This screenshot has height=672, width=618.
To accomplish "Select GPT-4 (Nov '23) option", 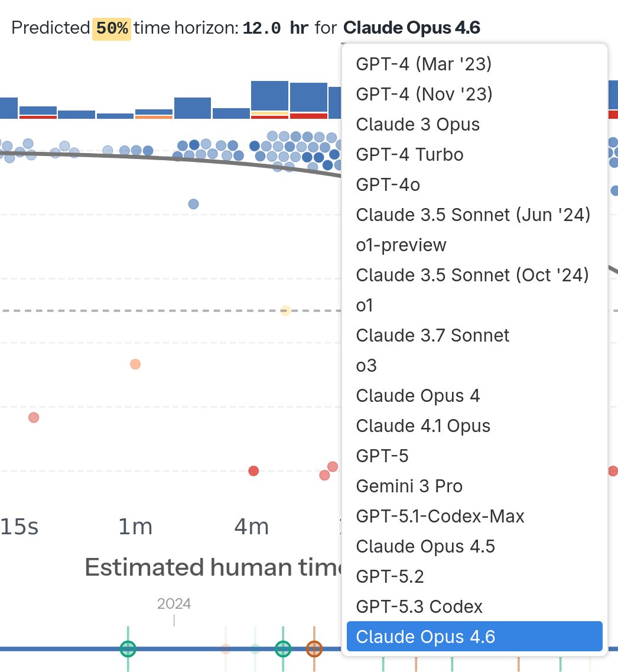I will (474, 95).
